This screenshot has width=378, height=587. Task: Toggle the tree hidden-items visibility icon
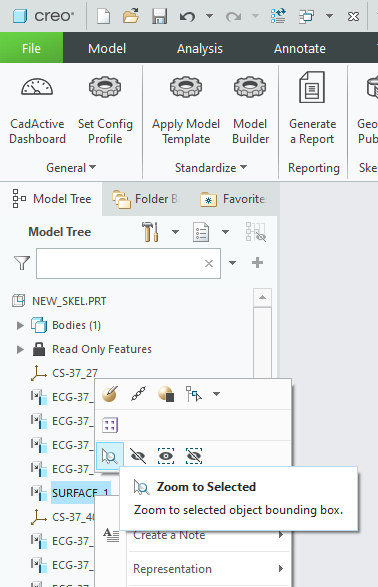coord(256,232)
